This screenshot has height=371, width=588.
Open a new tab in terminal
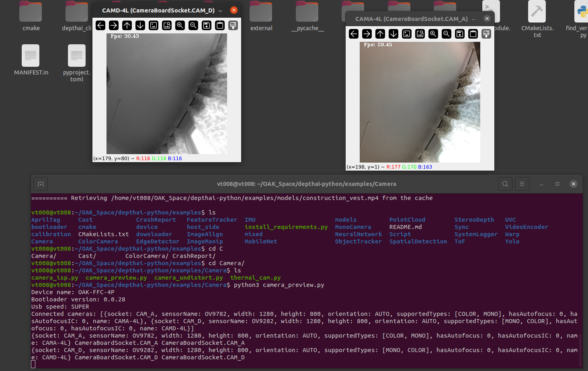pyautogui.click(x=41, y=184)
